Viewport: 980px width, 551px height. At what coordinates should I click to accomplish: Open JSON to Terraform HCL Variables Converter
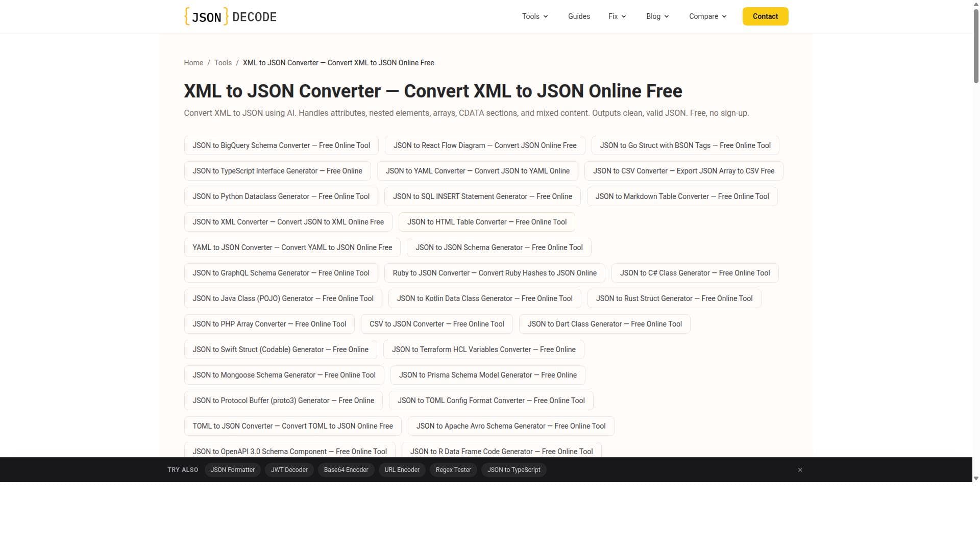coord(483,349)
